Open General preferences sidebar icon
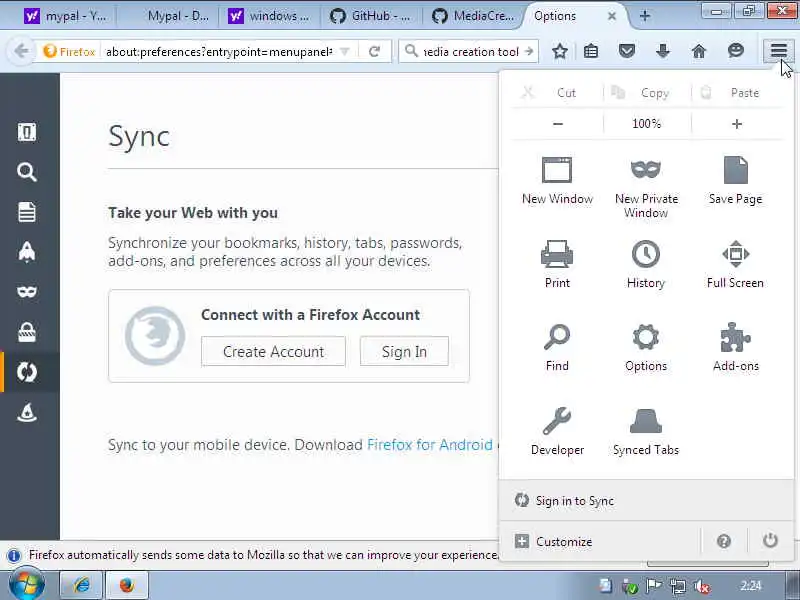Viewport: 800px width, 600px height. [x=27, y=132]
